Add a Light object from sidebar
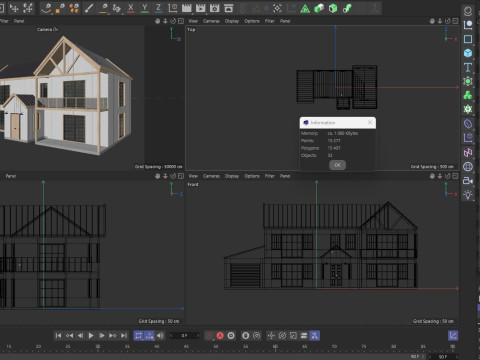The height and width of the screenshot is (360, 480). tap(468, 195)
